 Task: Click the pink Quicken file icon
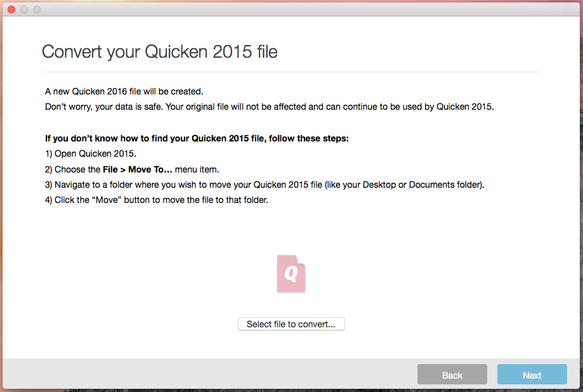pyautogui.click(x=291, y=274)
